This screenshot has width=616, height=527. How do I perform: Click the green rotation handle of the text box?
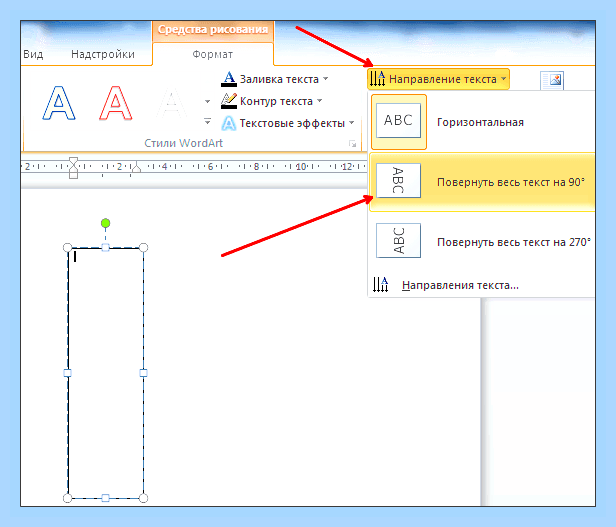[105, 223]
